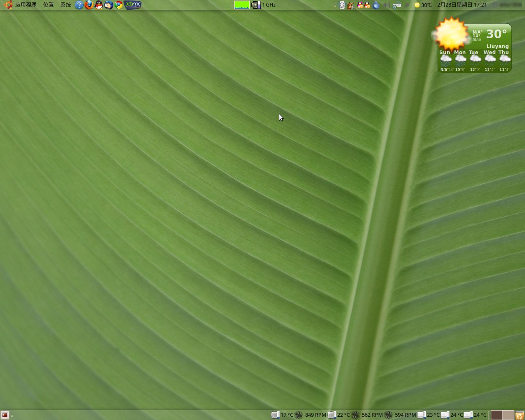Click the CPU frequency chip icon
The height and width of the screenshot is (420, 525).
[x=256, y=5]
